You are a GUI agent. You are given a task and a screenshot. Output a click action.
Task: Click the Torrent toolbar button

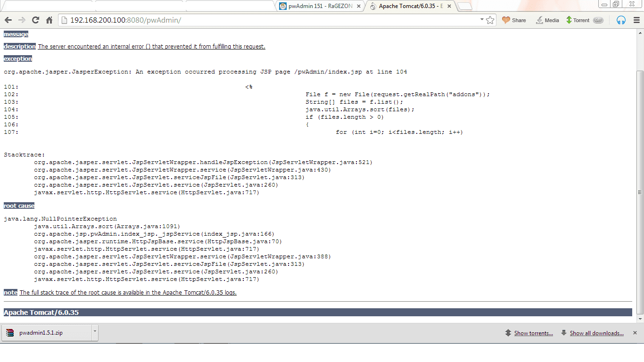pos(578,20)
